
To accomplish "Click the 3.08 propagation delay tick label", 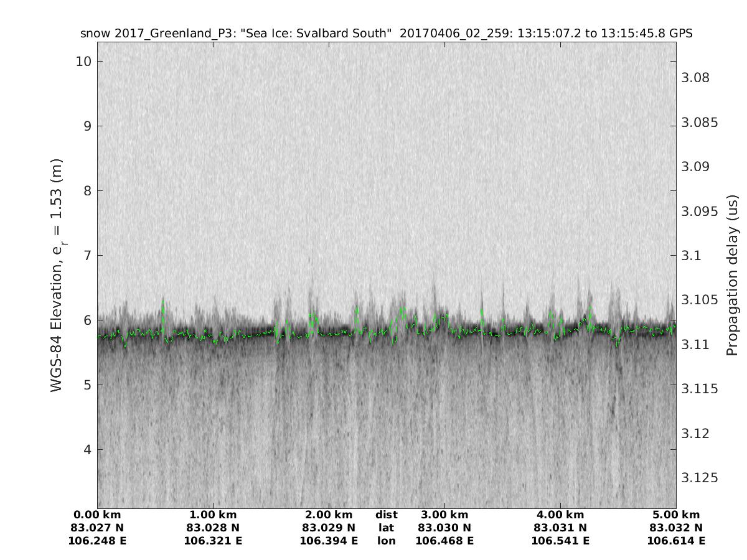I will pyautogui.click(x=696, y=78).
